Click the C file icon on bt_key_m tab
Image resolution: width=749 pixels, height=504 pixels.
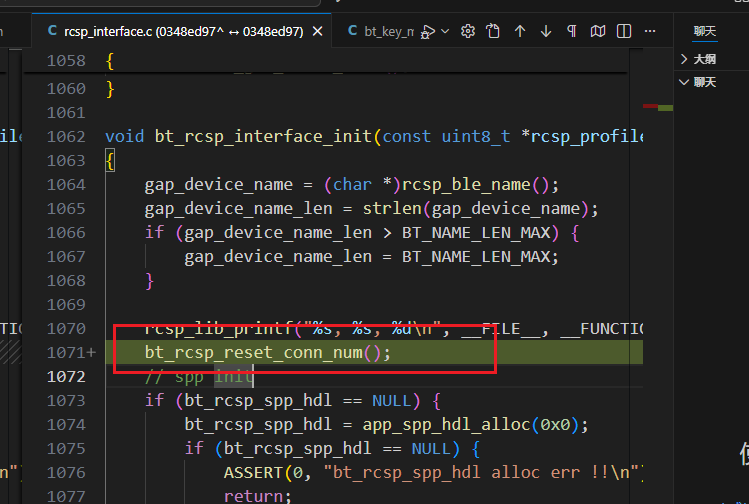point(353,31)
